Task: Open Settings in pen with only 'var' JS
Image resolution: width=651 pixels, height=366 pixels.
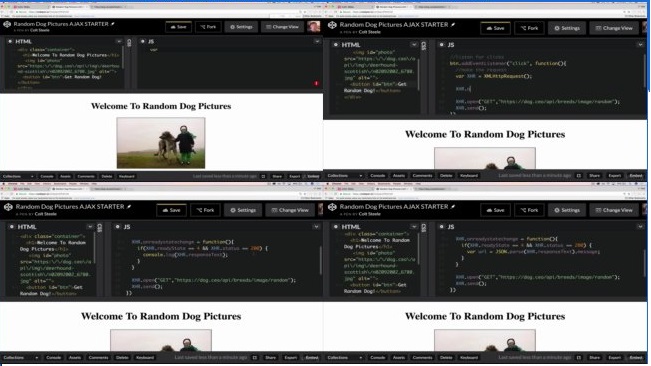Action: (241, 27)
